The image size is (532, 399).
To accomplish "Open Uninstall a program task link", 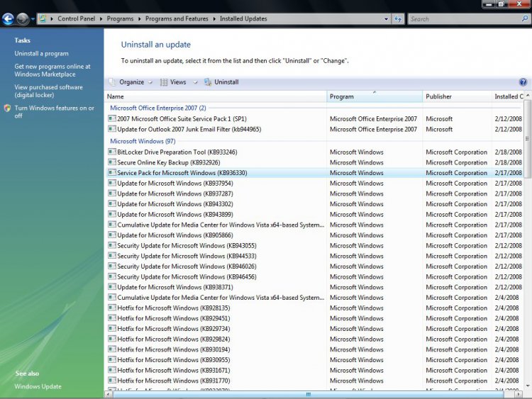I will click(41, 54).
